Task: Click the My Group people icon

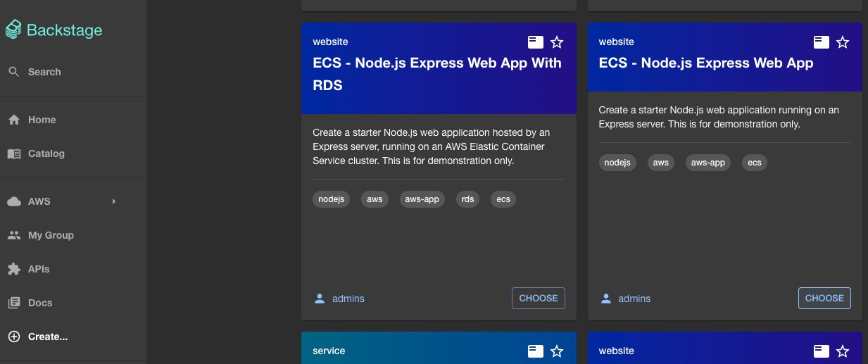Action: point(13,235)
